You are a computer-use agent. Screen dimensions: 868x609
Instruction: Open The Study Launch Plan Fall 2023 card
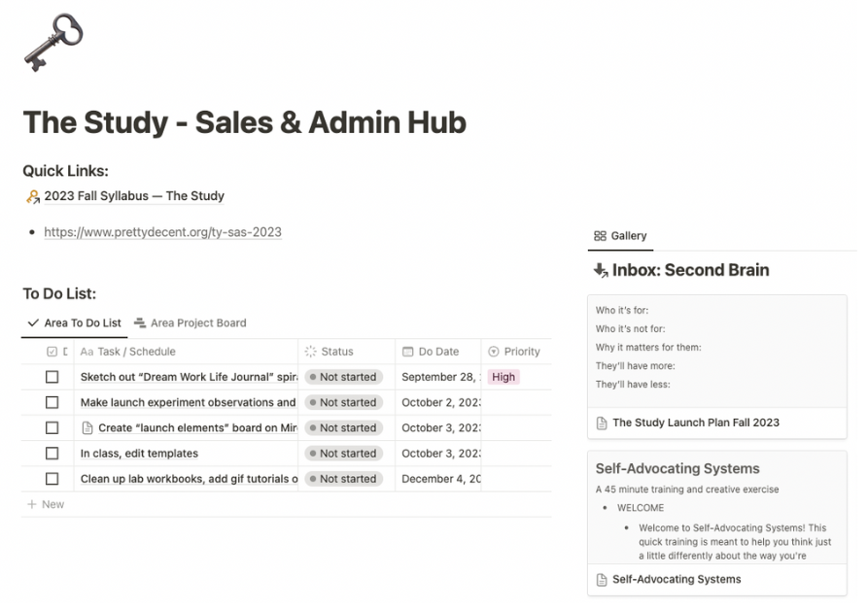click(x=717, y=423)
